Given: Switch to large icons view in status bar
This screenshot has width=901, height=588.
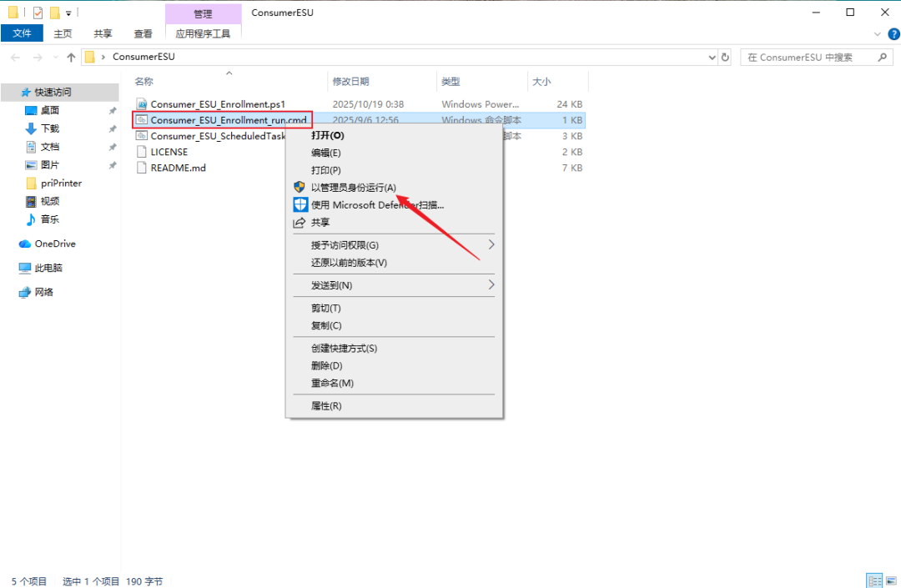Looking at the screenshot, I should click(x=889, y=580).
